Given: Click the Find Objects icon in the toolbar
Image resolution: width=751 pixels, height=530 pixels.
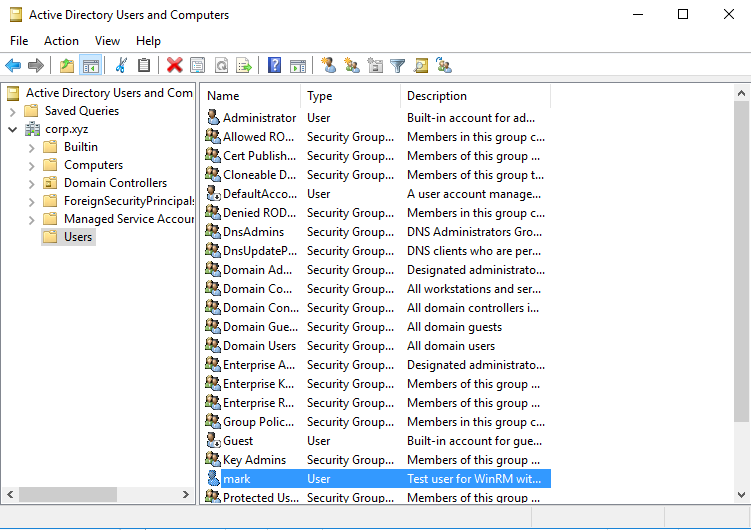Looking at the screenshot, I should pos(421,66).
